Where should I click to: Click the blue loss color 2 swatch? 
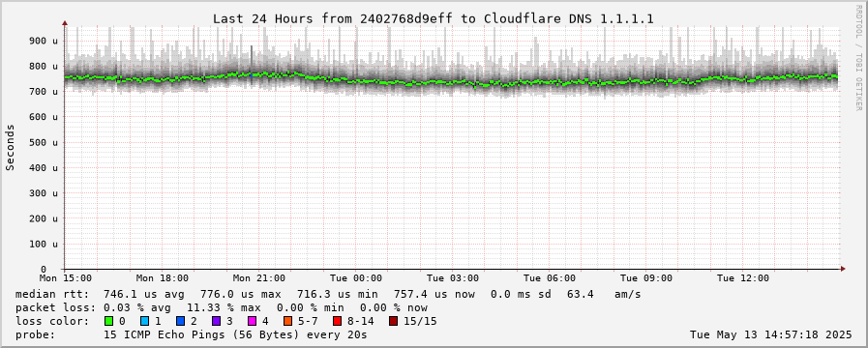[x=180, y=321]
